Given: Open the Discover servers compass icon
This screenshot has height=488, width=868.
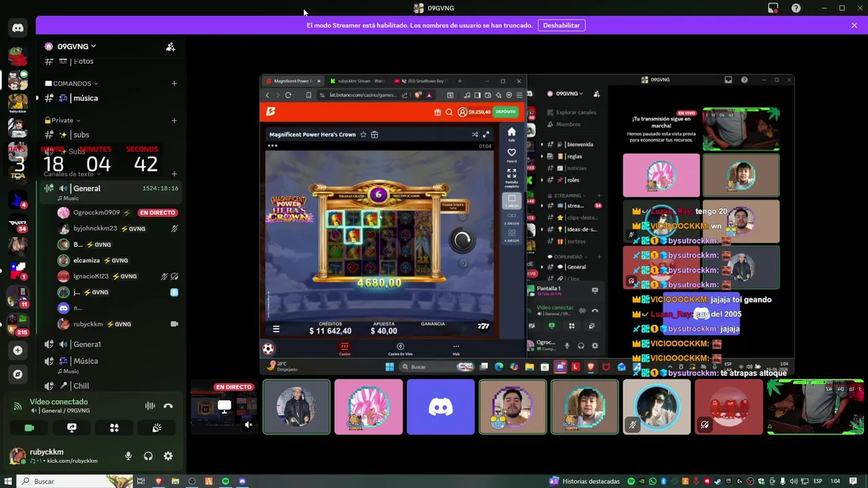Looking at the screenshot, I should click(18, 374).
